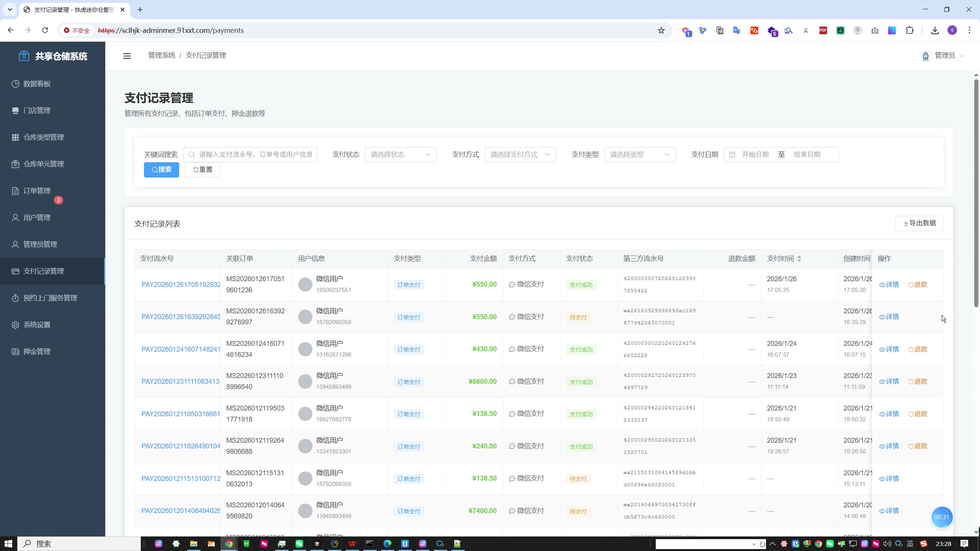View 详情 of the ¥6600.00 payment
The width and height of the screenshot is (980, 551).
point(889,381)
